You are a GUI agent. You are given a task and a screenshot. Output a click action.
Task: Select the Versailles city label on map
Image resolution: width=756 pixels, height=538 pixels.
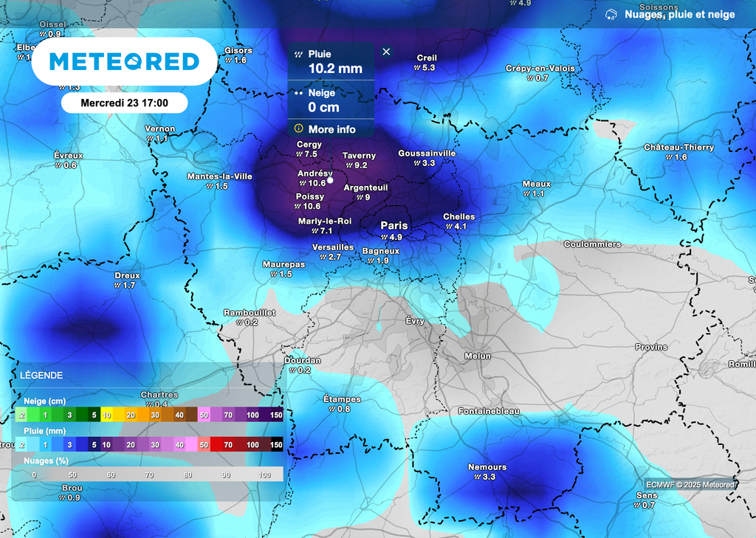[333, 247]
